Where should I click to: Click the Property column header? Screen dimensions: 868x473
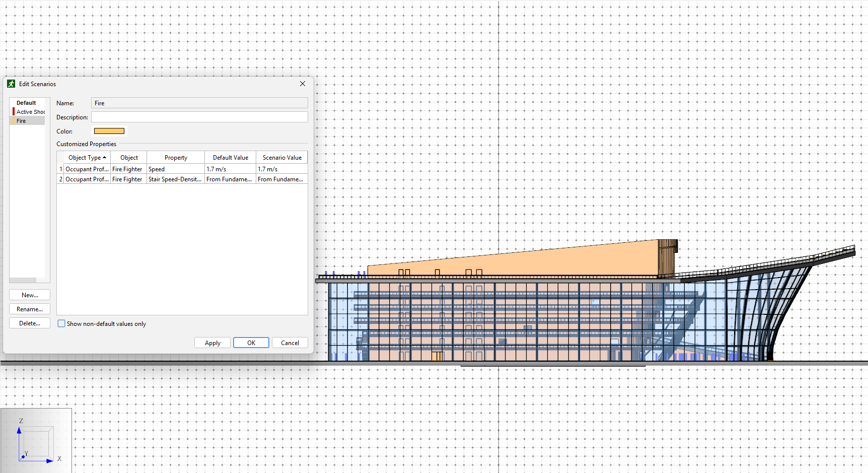tap(176, 158)
